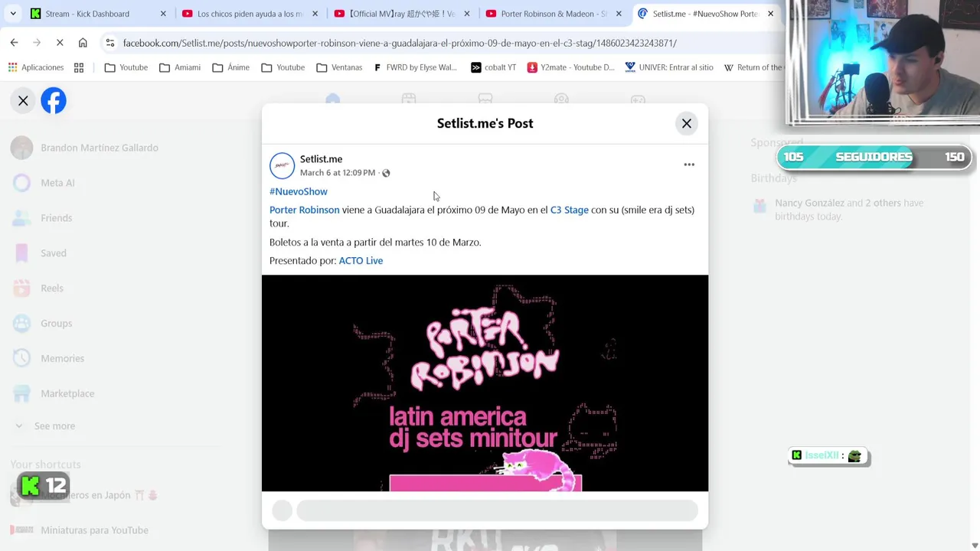
Task: Open Memories in sidebar
Action: click(62, 359)
